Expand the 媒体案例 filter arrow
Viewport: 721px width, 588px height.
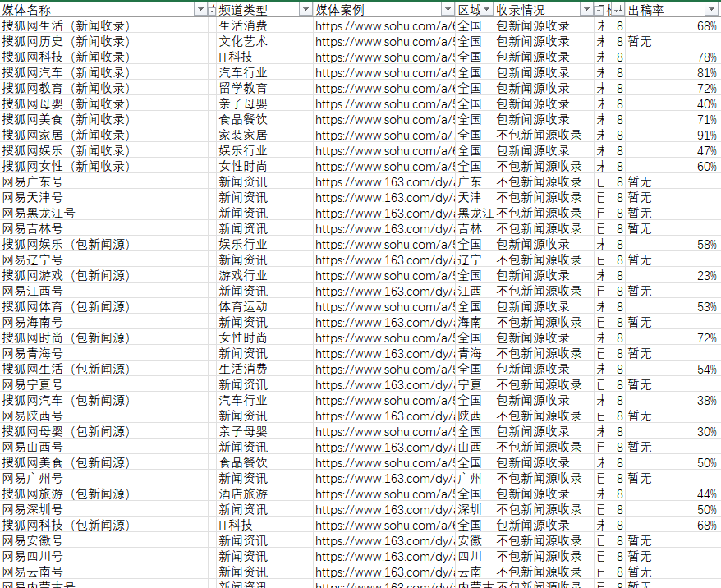[x=448, y=9]
